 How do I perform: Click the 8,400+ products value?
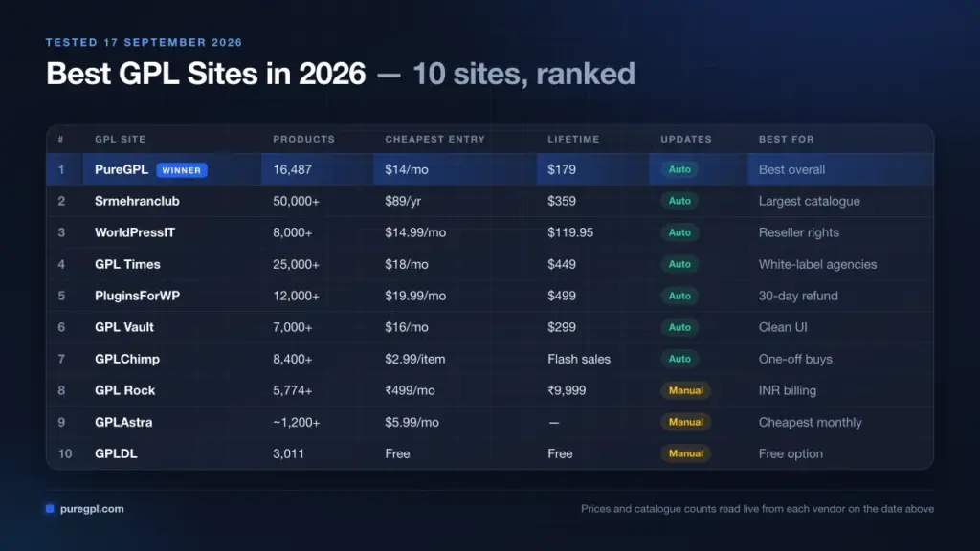293,359
